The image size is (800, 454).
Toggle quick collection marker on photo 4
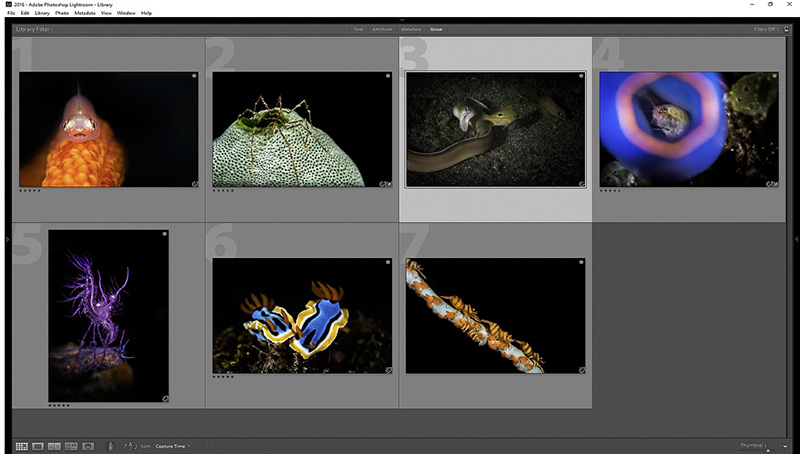[x=775, y=76]
